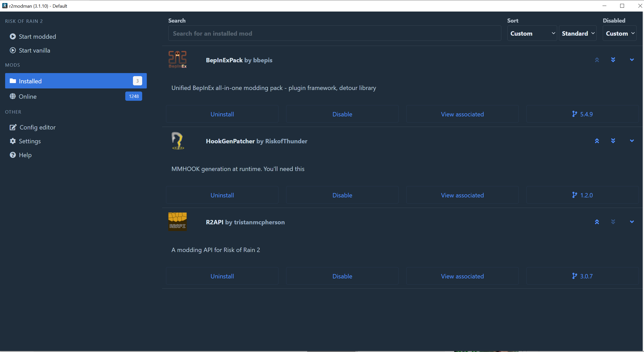Click the Settings gear icon

[13, 141]
